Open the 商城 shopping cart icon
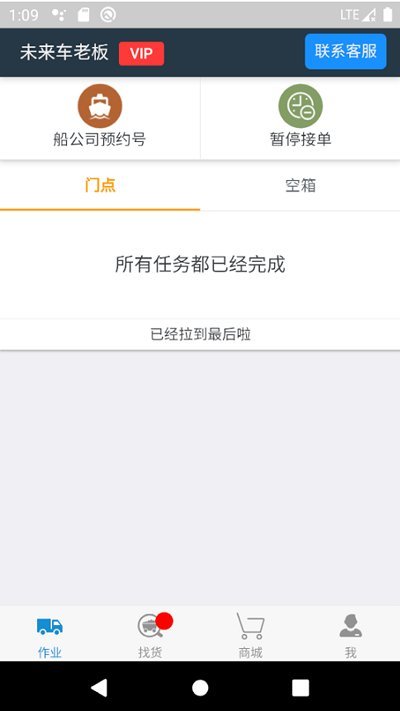The height and width of the screenshot is (711, 400). click(x=250, y=626)
